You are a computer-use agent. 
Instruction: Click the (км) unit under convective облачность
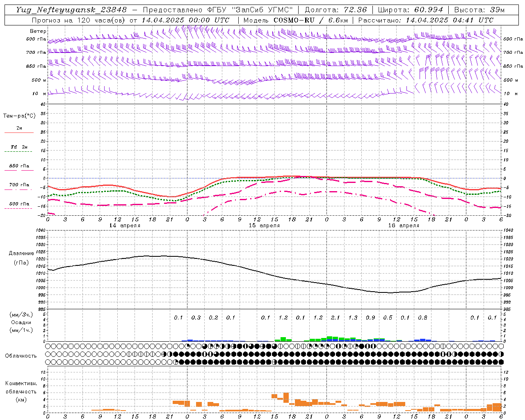[21, 400]
